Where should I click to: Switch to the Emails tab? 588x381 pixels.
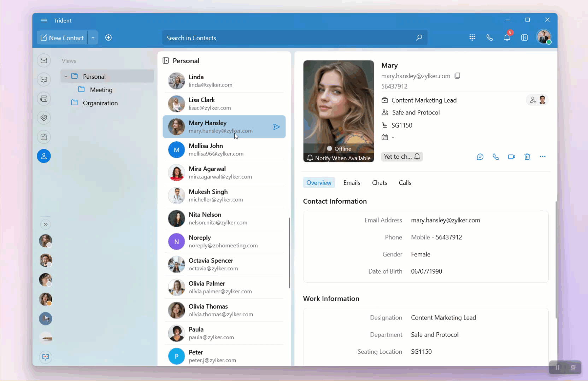pyautogui.click(x=352, y=182)
